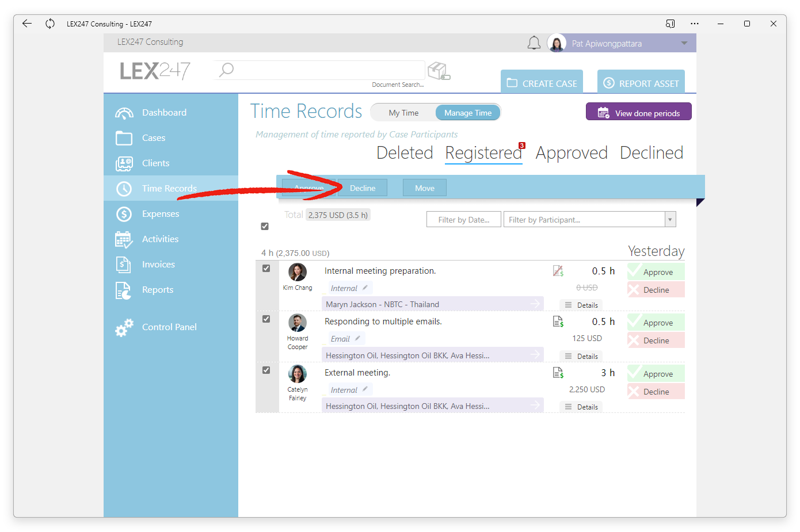
Task: Edit Internal tag pencil on Catelyn Fairley's record
Action: click(365, 389)
